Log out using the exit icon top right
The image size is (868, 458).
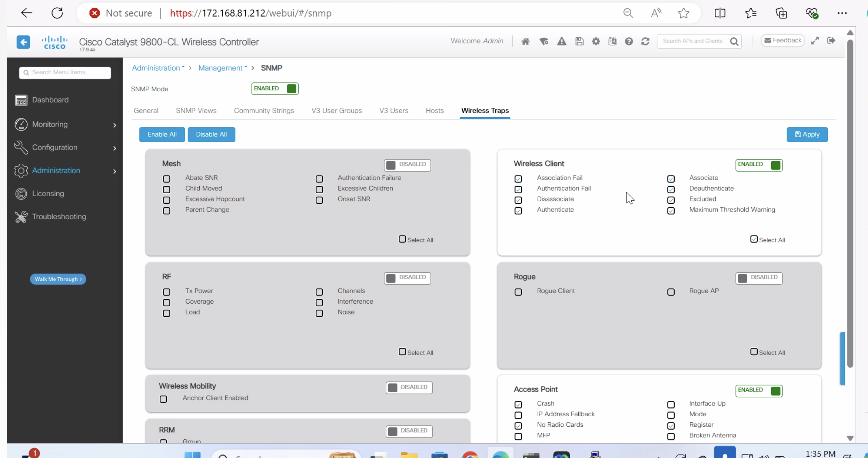coord(831,41)
